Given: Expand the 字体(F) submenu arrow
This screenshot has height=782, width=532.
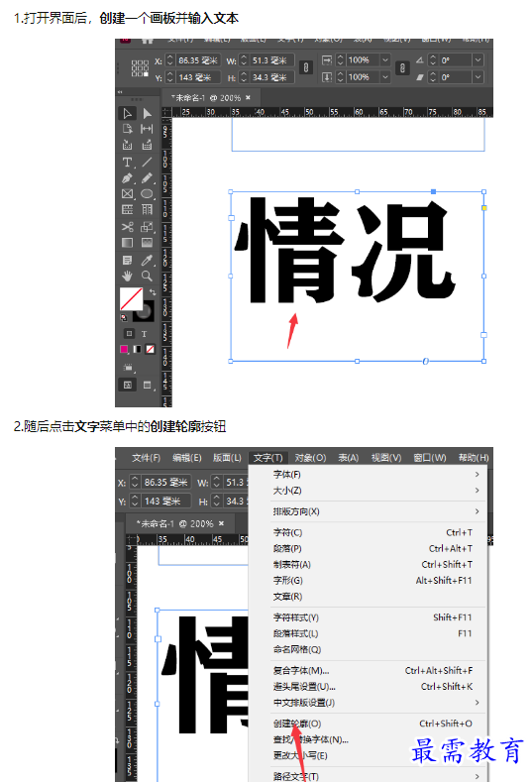Looking at the screenshot, I should pyautogui.click(x=478, y=475).
